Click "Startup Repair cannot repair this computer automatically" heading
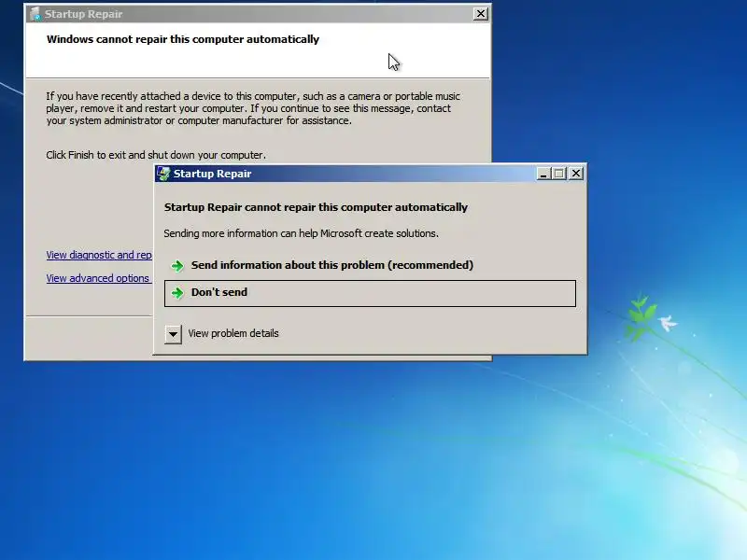 coord(316,207)
